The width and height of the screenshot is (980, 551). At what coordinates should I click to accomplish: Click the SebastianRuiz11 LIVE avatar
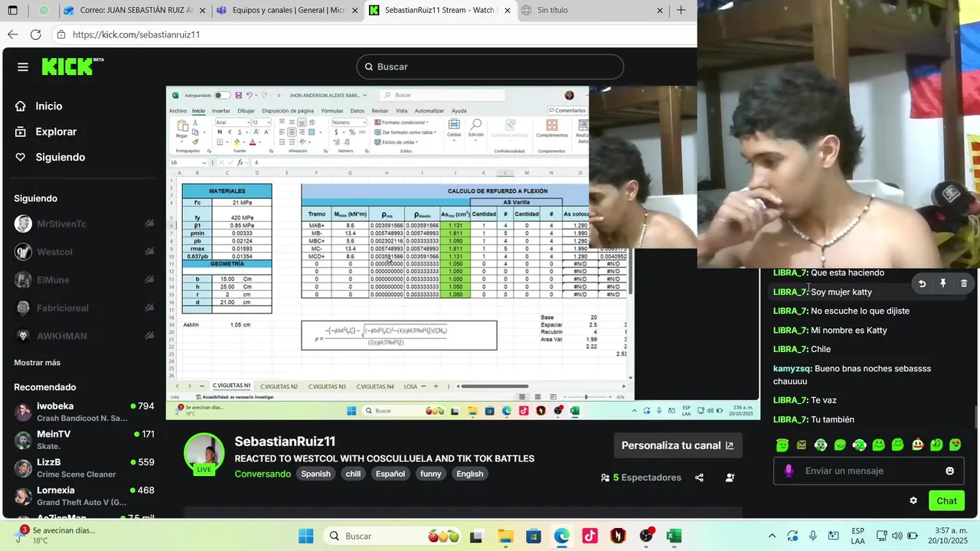click(204, 454)
